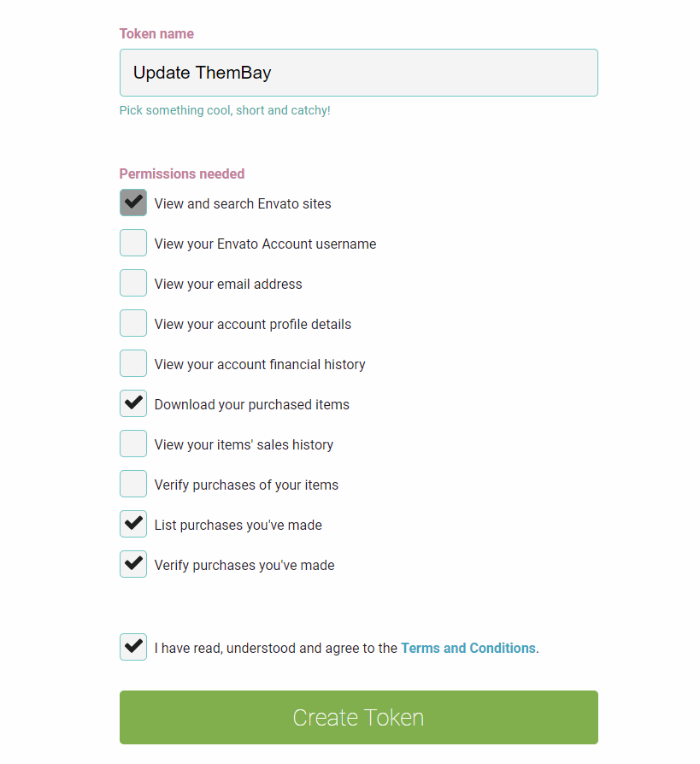This screenshot has height=764, width=700.
Task: Uncheck View and search Envato sites
Action: pyautogui.click(x=133, y=203)
